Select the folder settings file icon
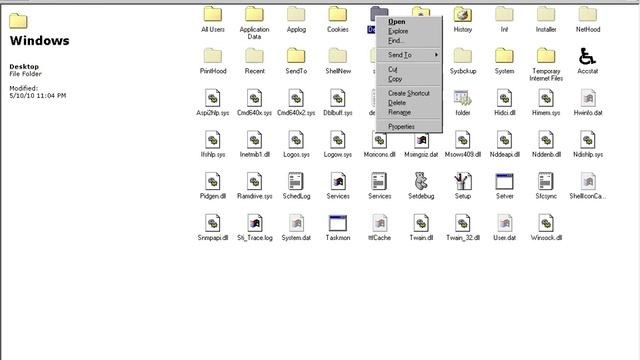Viewport: 640px width, 360px height. click(x=462, y=98)
